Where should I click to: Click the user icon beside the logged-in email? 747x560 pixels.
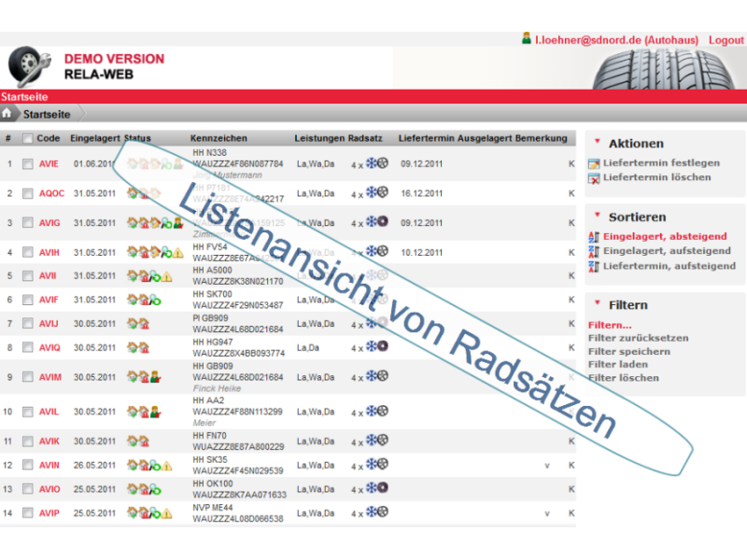tap(527, 39)
